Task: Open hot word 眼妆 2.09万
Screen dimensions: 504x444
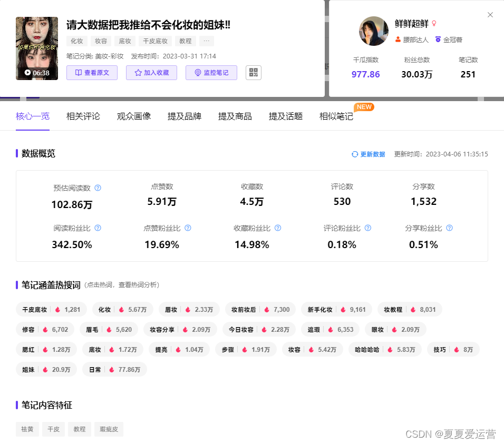Action: click(396, 329)
